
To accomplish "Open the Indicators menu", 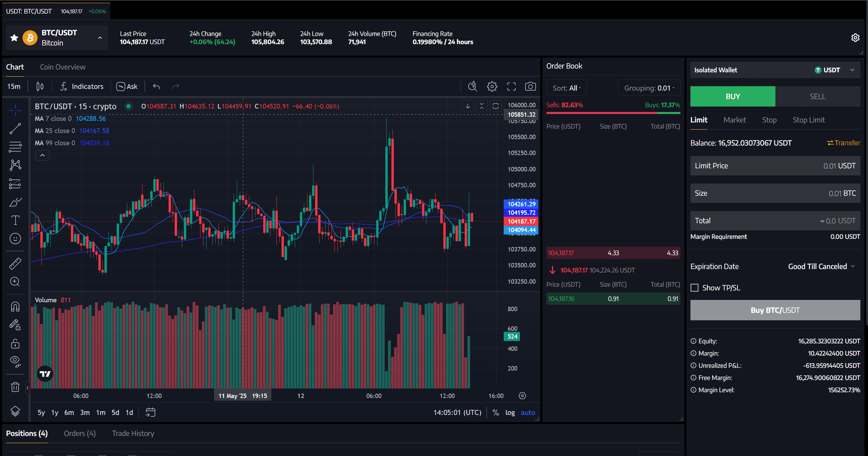I will [x=82, y=87].
